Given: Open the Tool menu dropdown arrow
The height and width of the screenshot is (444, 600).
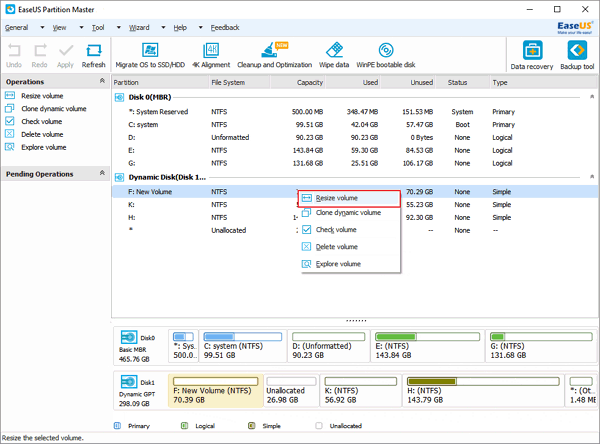Looking at the screenshot, I should click(x=119, y=28).
